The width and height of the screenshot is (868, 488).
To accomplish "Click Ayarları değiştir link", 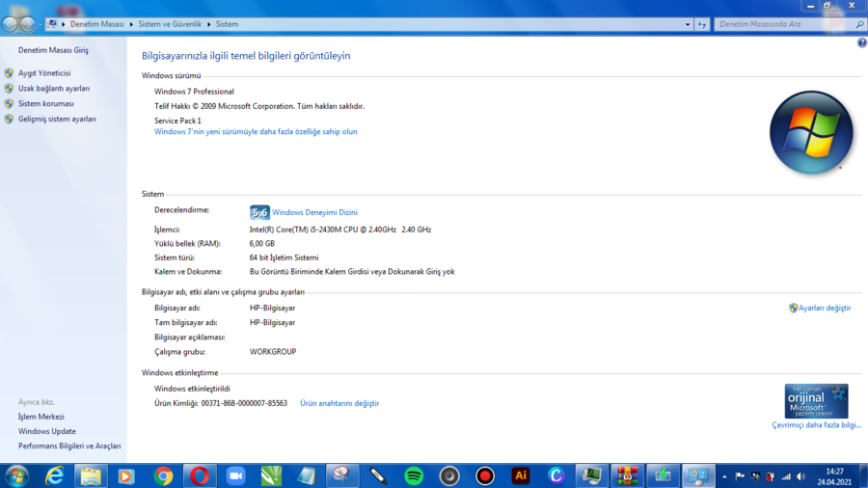I will point(825,309).
